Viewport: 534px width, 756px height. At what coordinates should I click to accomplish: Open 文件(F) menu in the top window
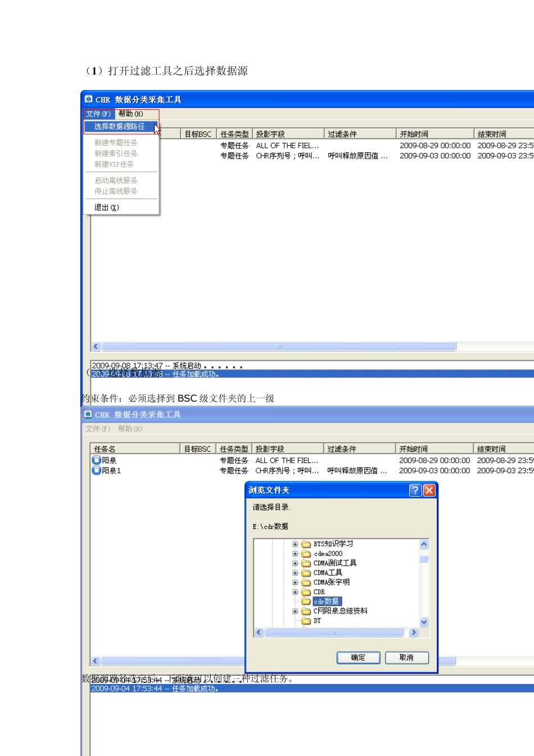(x=98, y=114)
